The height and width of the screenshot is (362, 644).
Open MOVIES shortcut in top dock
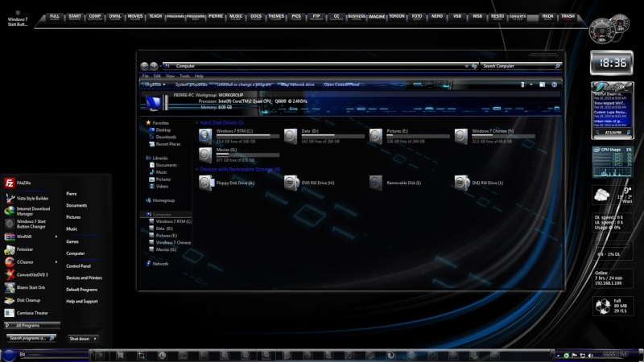(x=135, y=17)
